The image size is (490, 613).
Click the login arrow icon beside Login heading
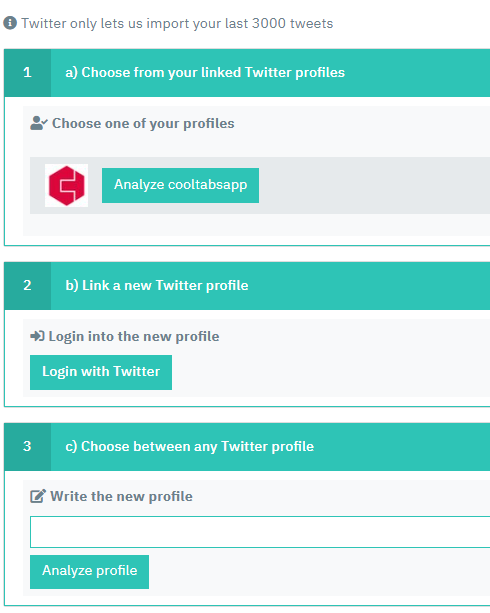coord(38,336)
